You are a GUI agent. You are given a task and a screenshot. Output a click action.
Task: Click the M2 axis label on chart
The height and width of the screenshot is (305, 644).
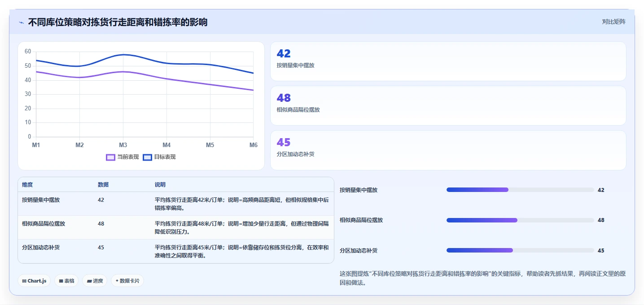click(79, 145)
